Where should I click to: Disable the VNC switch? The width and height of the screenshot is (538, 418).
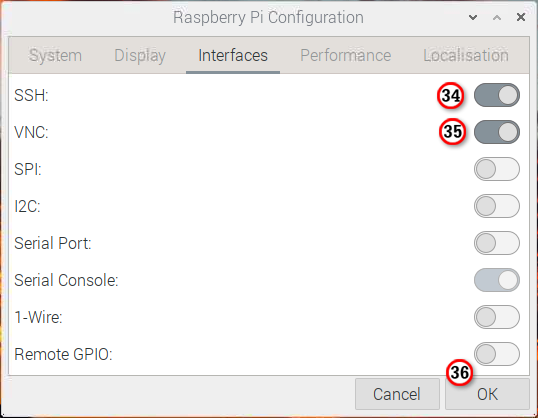[496, 132]
